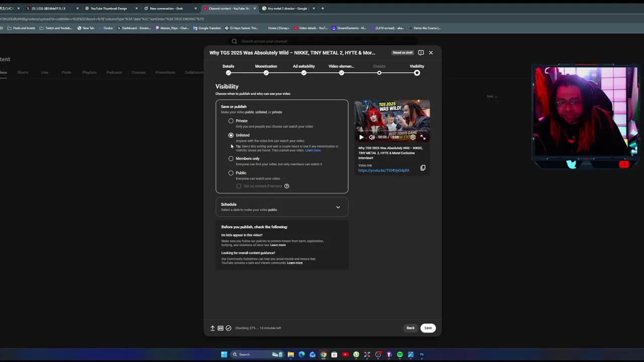Open the Mail app from the taskbar

coord(312,354)
